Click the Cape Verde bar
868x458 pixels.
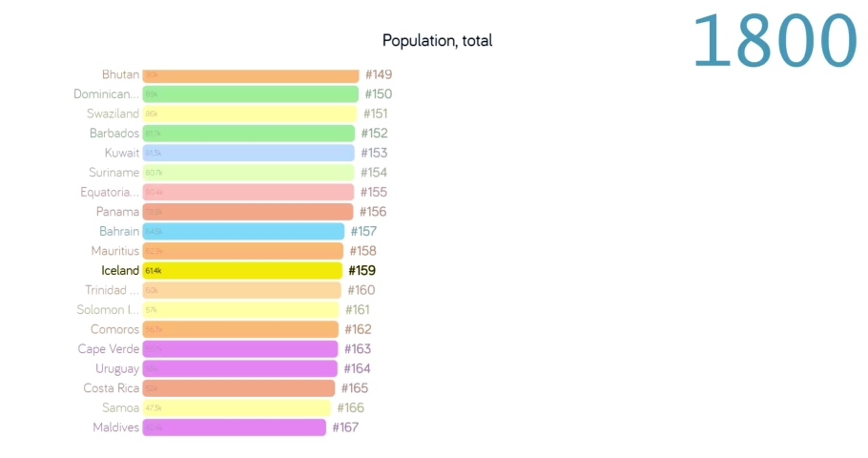pyautogui.click(x=240, y=349)
